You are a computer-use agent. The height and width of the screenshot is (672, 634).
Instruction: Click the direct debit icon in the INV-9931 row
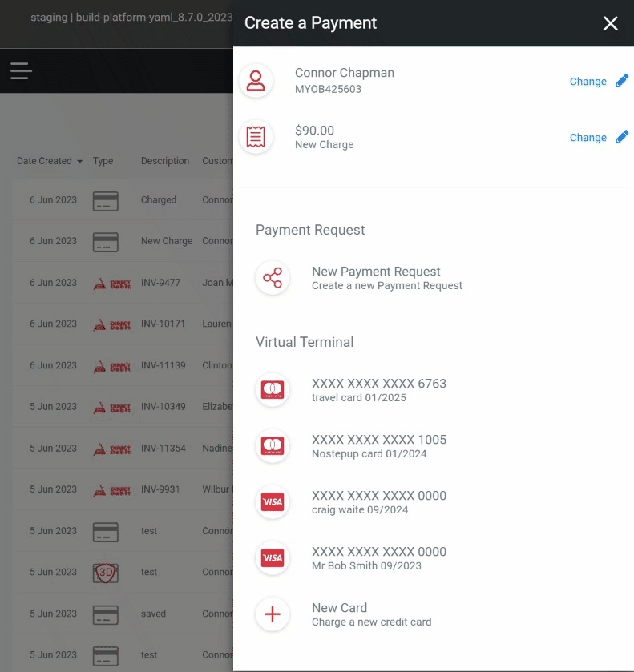(x=111, y=490)
